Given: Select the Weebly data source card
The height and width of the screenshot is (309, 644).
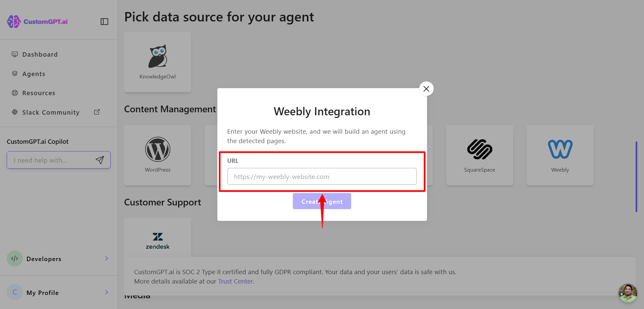Looking at the screenshot, I should click(560, 155).
